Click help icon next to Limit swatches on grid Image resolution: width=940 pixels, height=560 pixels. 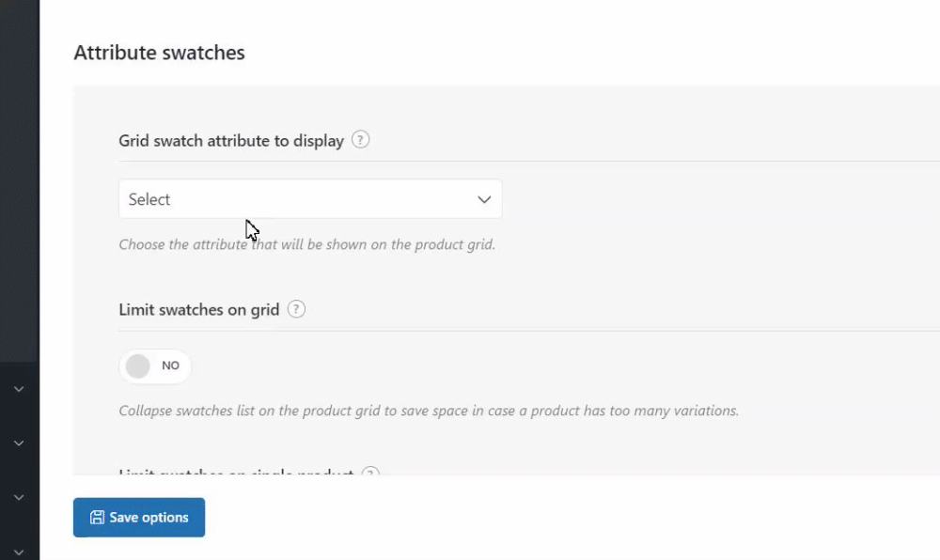point(296,309)
